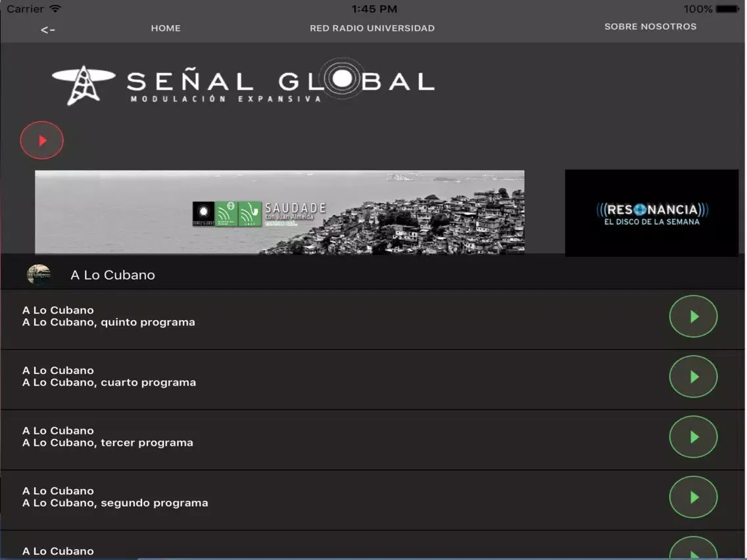Viewport: 747px width, 560px height.
Task: Start live stream with red play button
Action: pos(42,141)
